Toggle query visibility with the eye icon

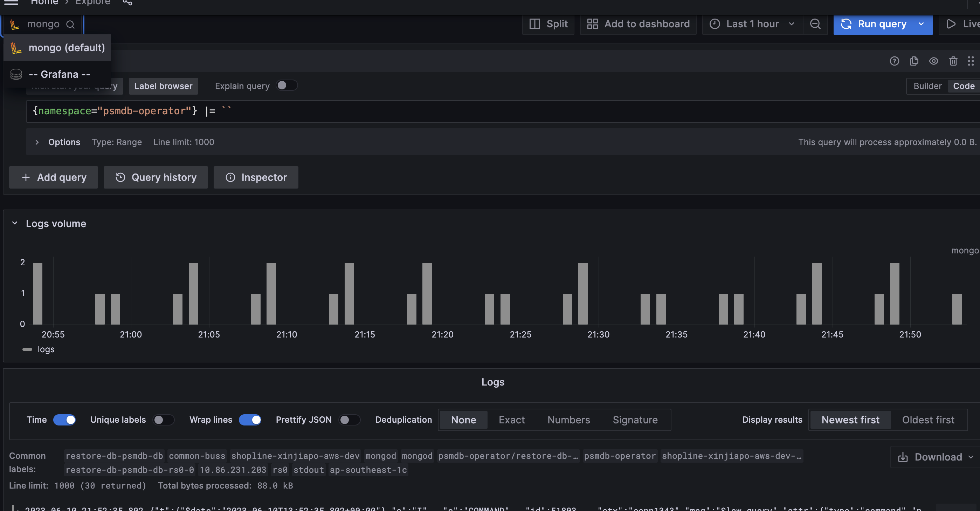click(x=933, y=61)
